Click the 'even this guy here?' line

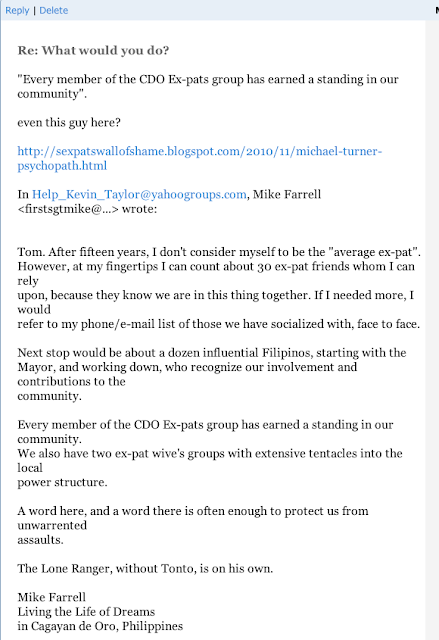69,122
